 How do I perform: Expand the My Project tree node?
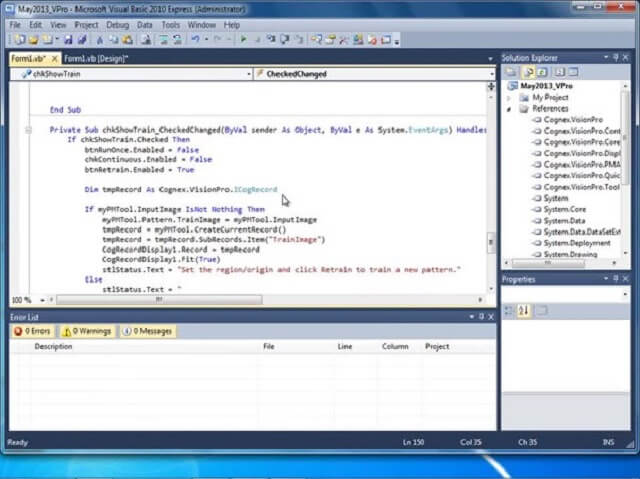click(509, 98)
